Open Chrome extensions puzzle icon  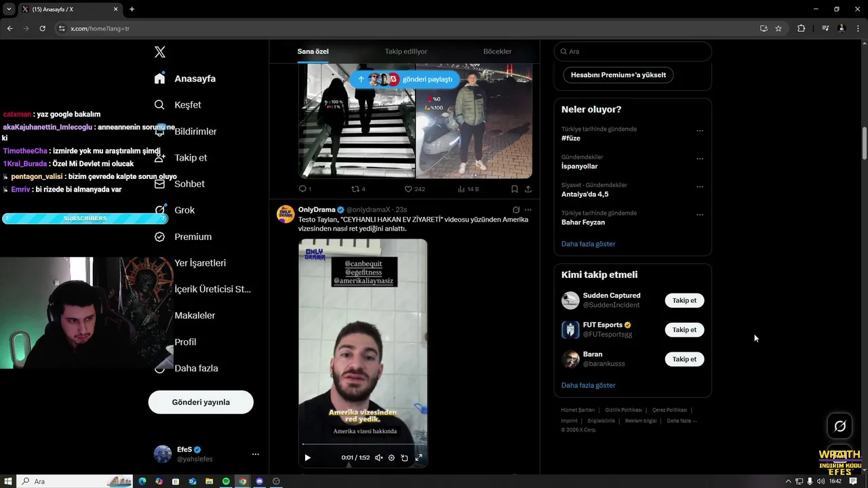801,28
